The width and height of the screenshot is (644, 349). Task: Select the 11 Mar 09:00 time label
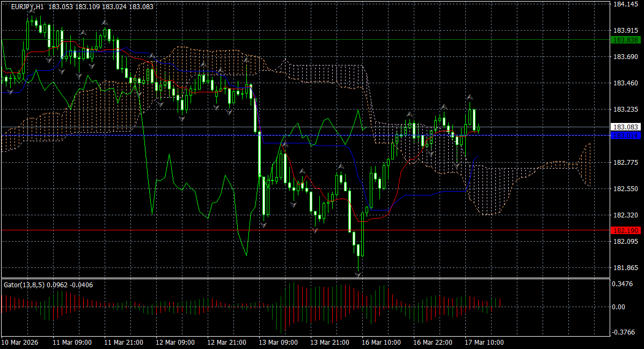pyautogui.click(x=72, y=343)
